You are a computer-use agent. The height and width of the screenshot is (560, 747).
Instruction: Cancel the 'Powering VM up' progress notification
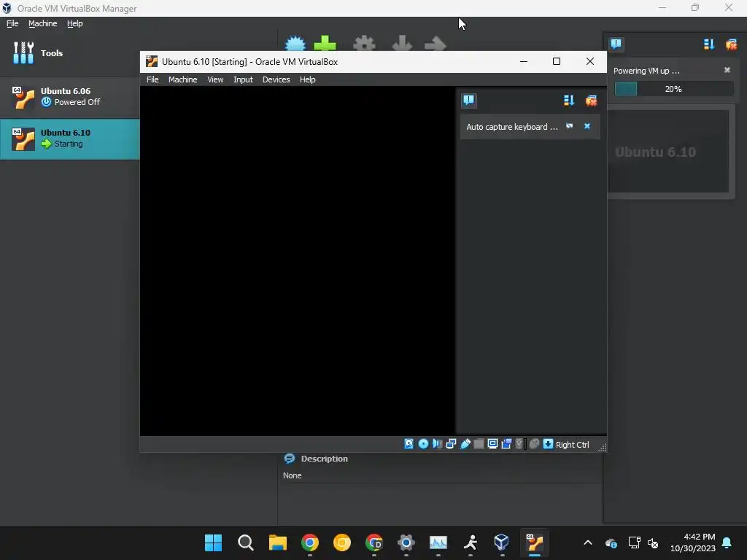coord(727,70)
